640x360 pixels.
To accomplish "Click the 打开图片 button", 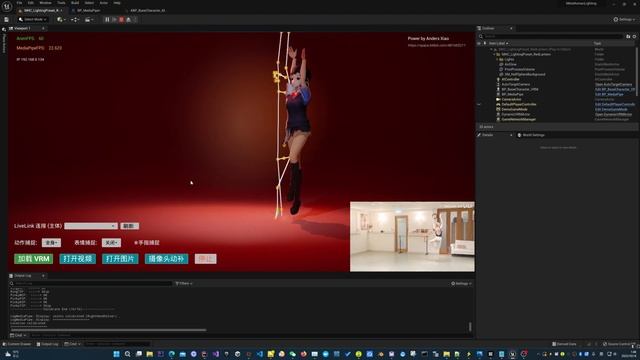I will click(120, 259).
